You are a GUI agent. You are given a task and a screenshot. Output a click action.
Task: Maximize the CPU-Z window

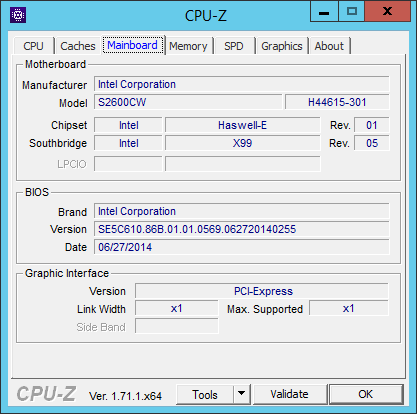(x=352, y=12)
